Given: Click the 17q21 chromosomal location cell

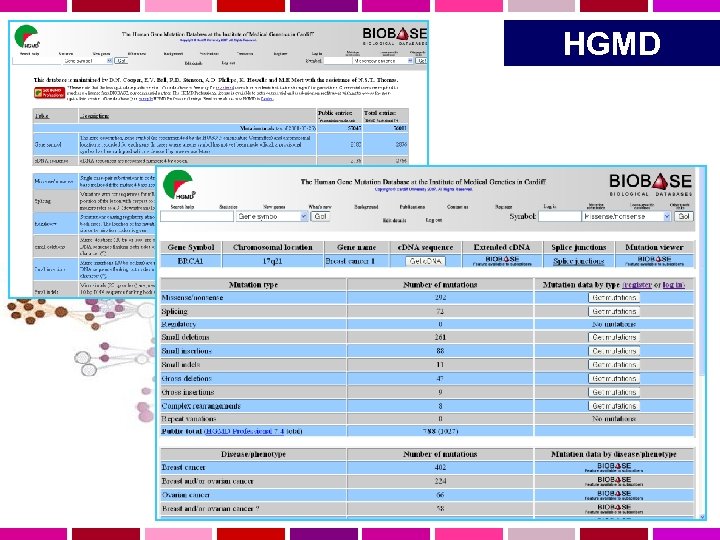Looking at the screenshot, I should pos(272,261).
